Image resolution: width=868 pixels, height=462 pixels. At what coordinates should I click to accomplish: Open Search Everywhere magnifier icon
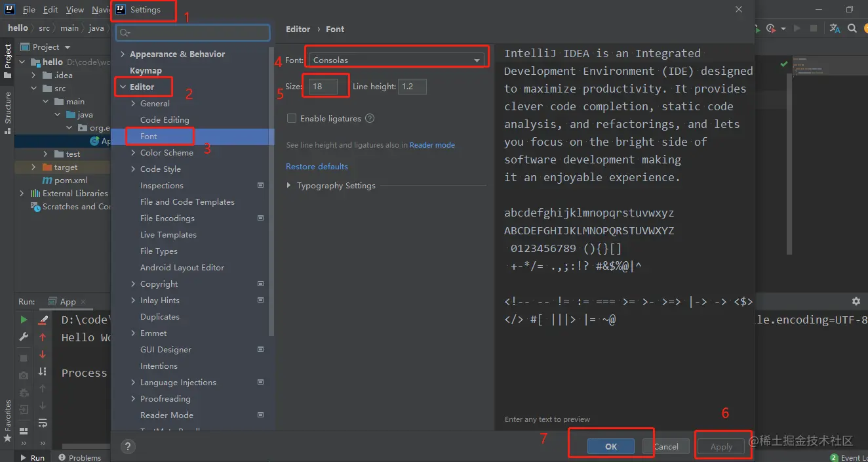pos(852,28)
